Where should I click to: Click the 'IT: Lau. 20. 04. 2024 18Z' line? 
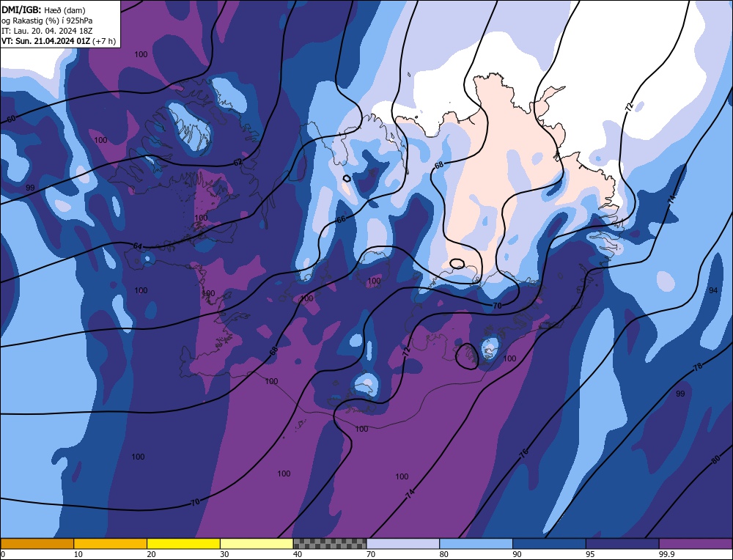click(x=47, y=31)
